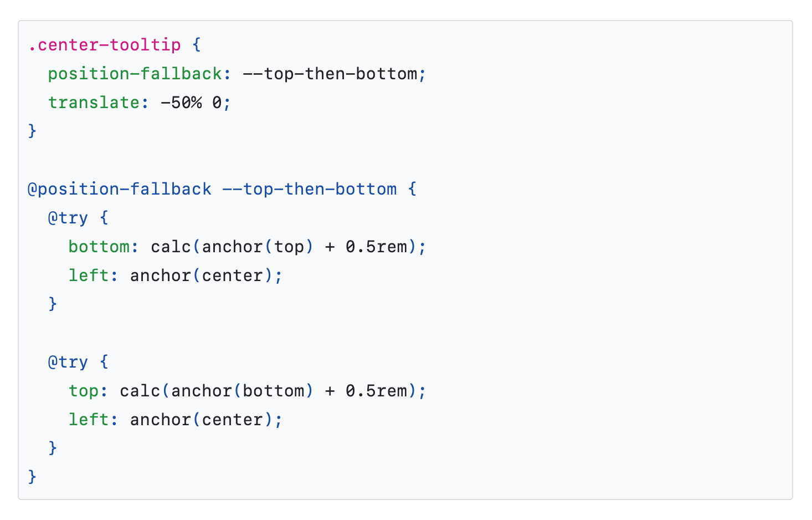The image size is (812, 520).
Task: Click --top-then-bottom in the @position-fallback line
Action: point(310,189)
